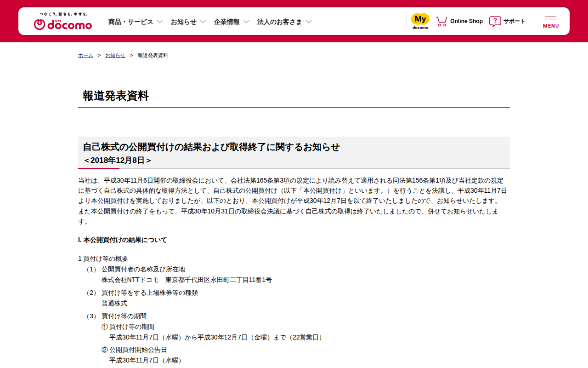Screen dimensions: 588x368
Task: Click the 報道発表資料 breadcrumb text
Action: (153, 55)
